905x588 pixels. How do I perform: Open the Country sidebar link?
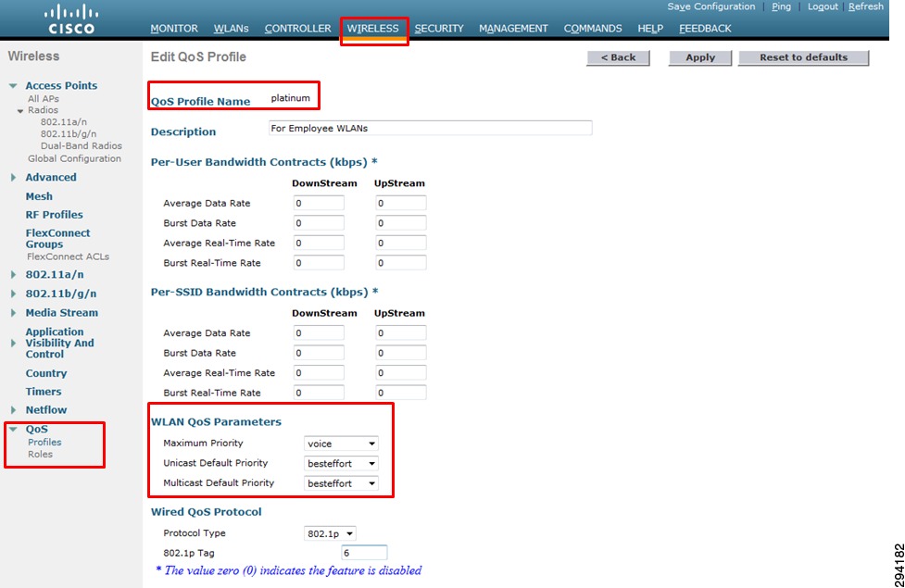click(46, 373)
